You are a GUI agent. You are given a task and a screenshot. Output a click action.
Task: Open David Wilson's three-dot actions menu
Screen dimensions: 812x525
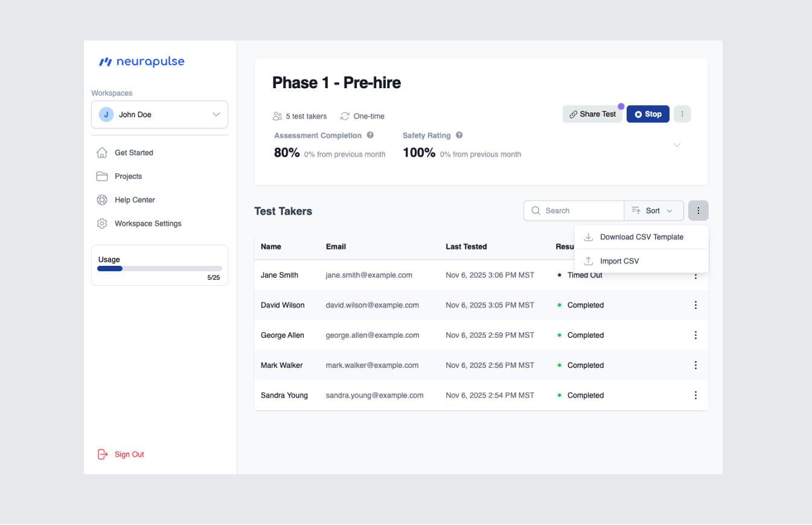[x=695, y=305]
